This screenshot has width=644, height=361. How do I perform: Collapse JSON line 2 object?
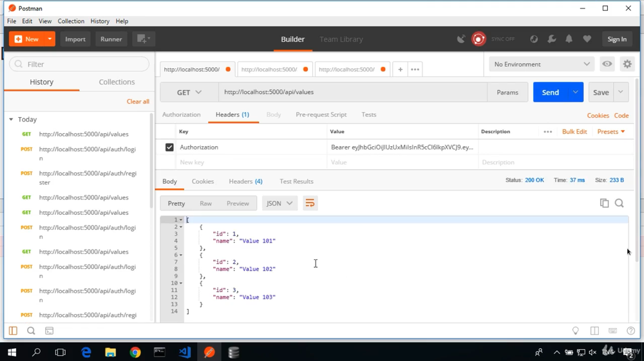tap(181, 227)
